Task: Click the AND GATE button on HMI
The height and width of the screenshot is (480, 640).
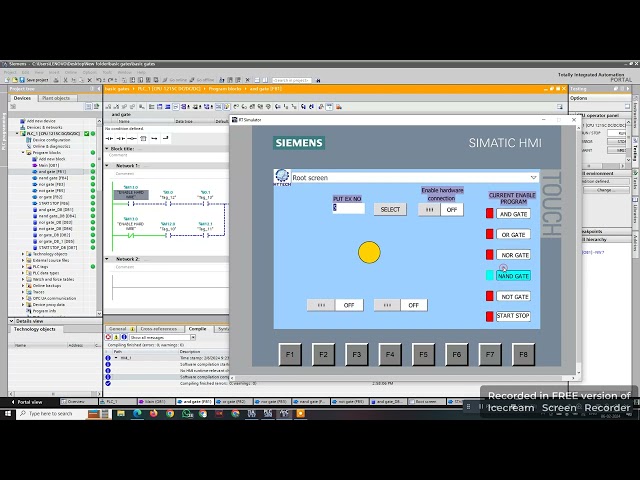Action: point(513,214)
